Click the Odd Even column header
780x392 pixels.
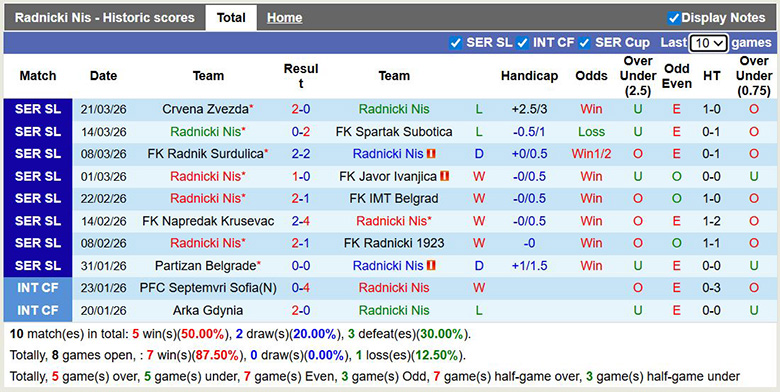click(677, 76)
